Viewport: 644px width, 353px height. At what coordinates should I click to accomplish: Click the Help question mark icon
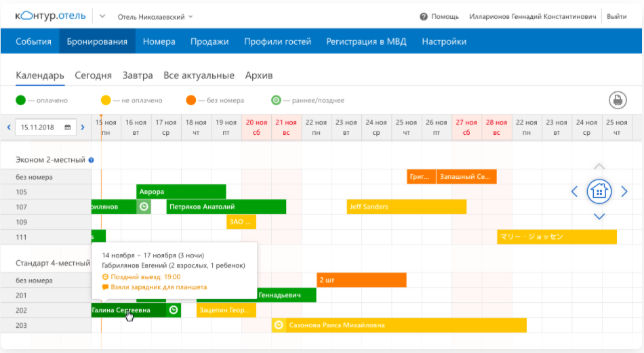(x=424, y=16)
